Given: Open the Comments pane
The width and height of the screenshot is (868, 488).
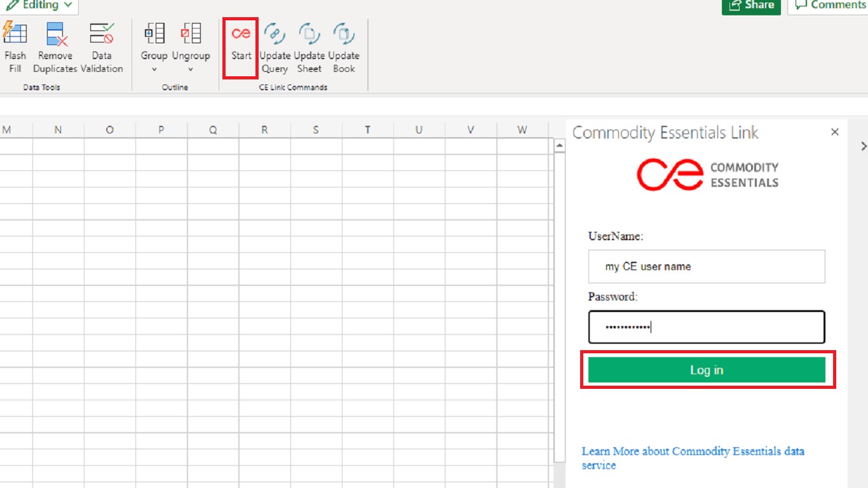Looking at the screenshot, I should pos(829,6).
